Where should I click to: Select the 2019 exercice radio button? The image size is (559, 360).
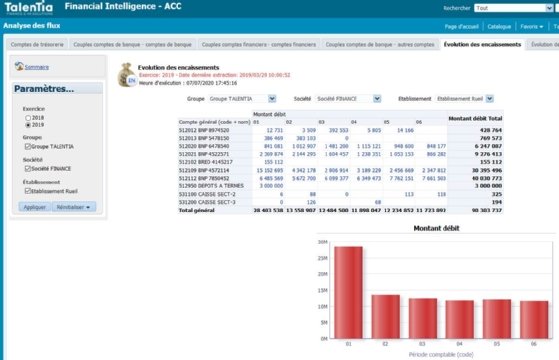pos(28,125)
